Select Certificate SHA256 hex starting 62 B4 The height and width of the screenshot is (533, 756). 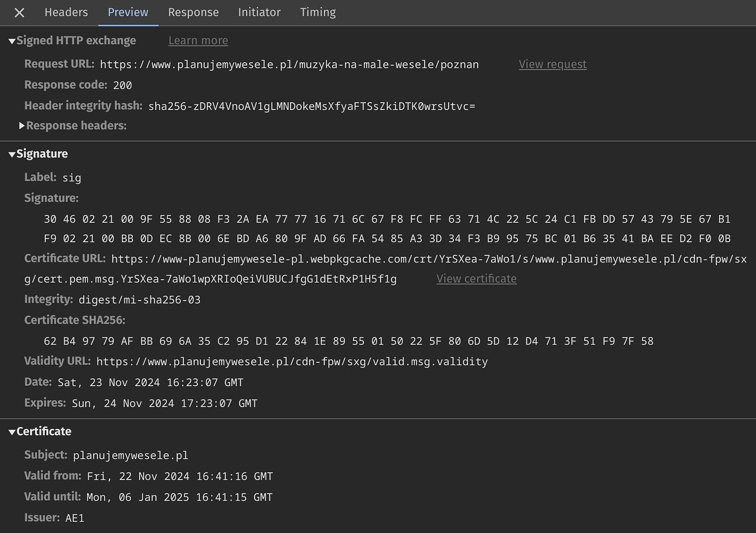coord(348,341)
